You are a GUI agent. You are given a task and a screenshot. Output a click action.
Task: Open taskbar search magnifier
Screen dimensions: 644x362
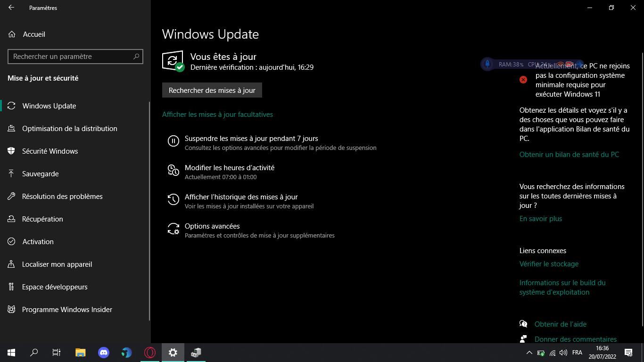coord(34,353)
